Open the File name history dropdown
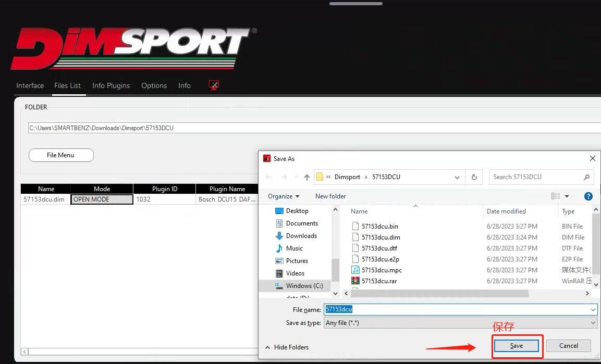The height and width of the screenshot is (364, 601). [593, 309]
